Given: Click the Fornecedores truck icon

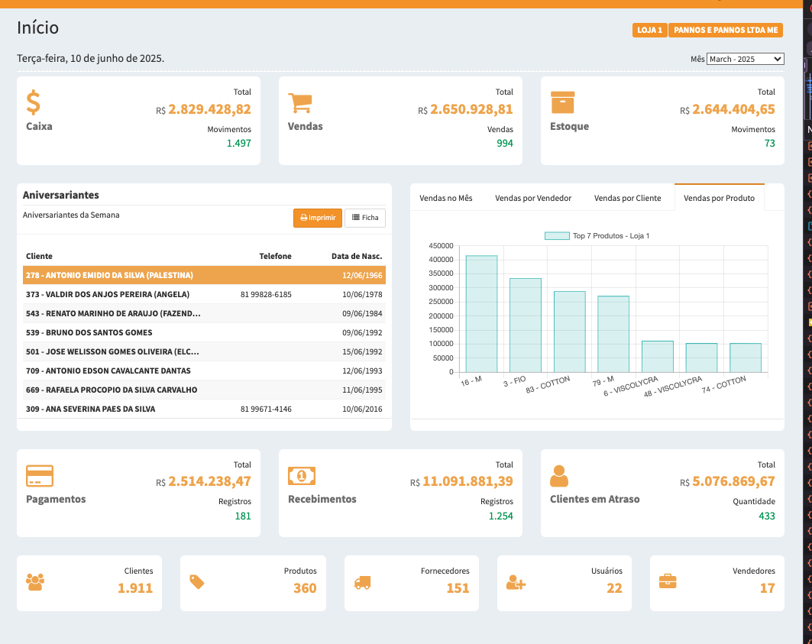Looking at the screenshot, I should coord(362,582).
